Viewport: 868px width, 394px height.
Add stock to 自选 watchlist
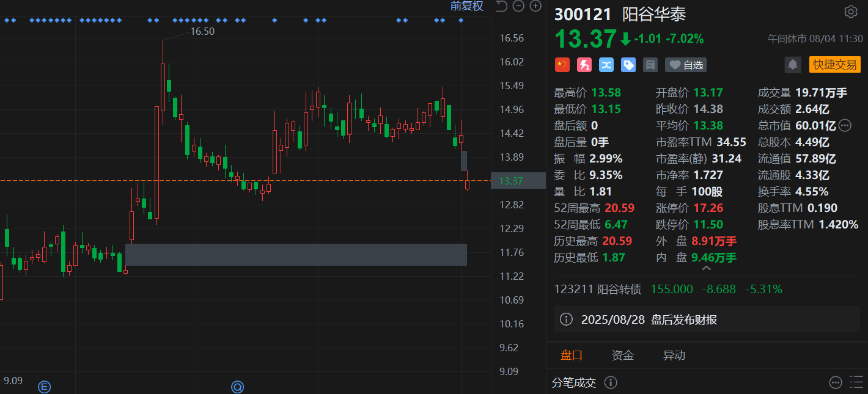click(x=685, y=65)
